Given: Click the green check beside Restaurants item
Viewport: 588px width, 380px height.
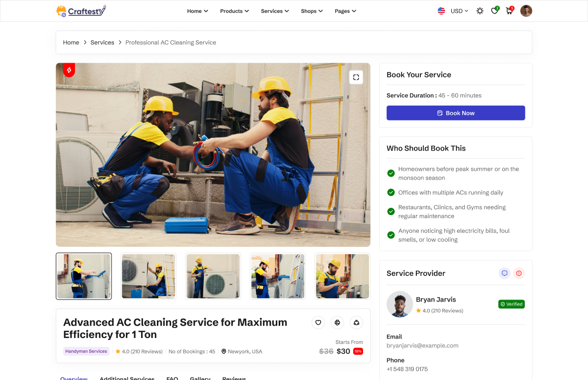Looking at the screenshot, I should (x=391, y=212).
